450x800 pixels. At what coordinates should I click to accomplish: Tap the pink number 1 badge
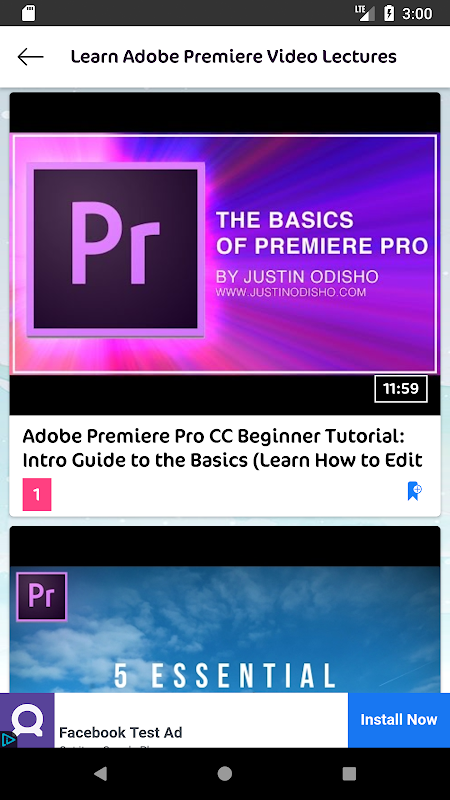coord(37,494)
